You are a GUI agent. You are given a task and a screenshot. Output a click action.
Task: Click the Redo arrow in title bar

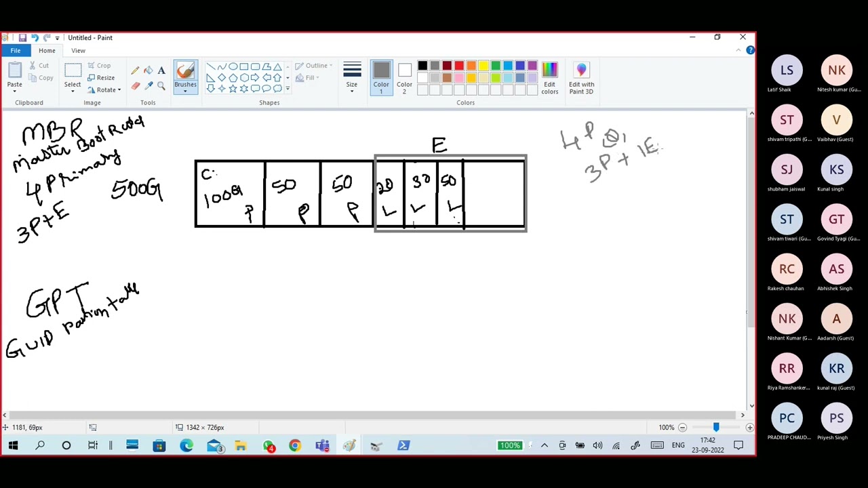coord(47,38)
